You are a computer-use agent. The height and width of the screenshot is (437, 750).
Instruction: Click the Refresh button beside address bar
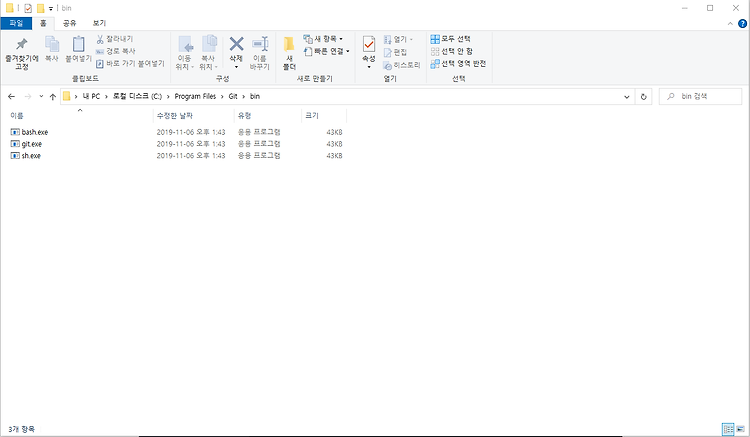tap(643, 97)
